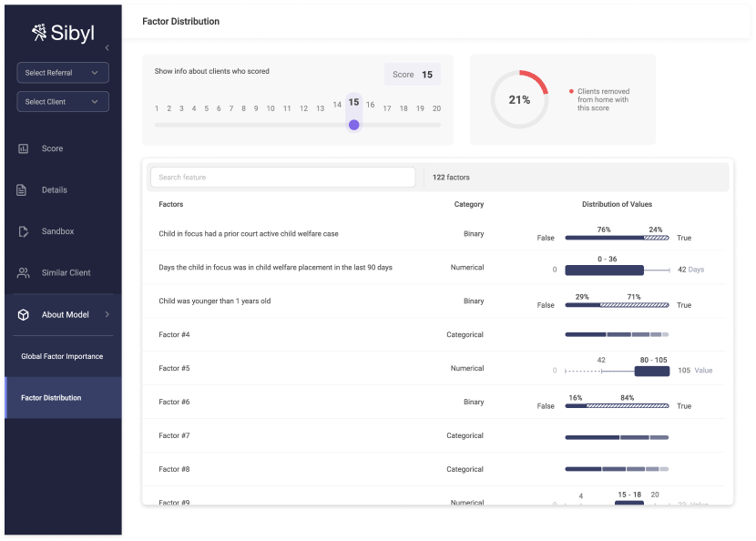Select Factor Distribution in sidebar
Viewport: 756px width, 541px height.
point(51,398)
